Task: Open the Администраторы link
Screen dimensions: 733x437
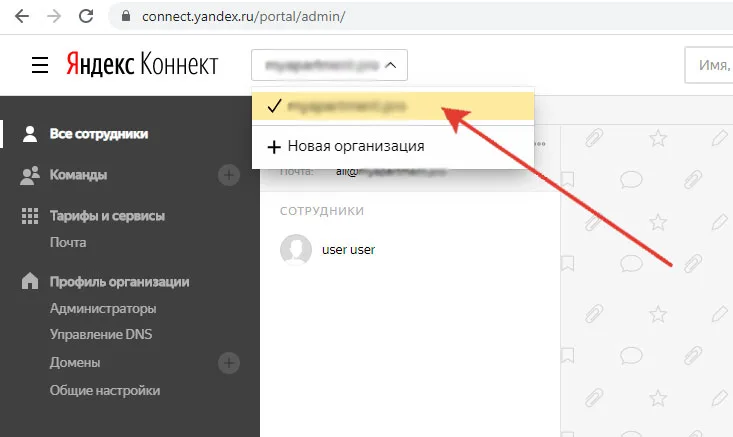Action: coord(103,308)
